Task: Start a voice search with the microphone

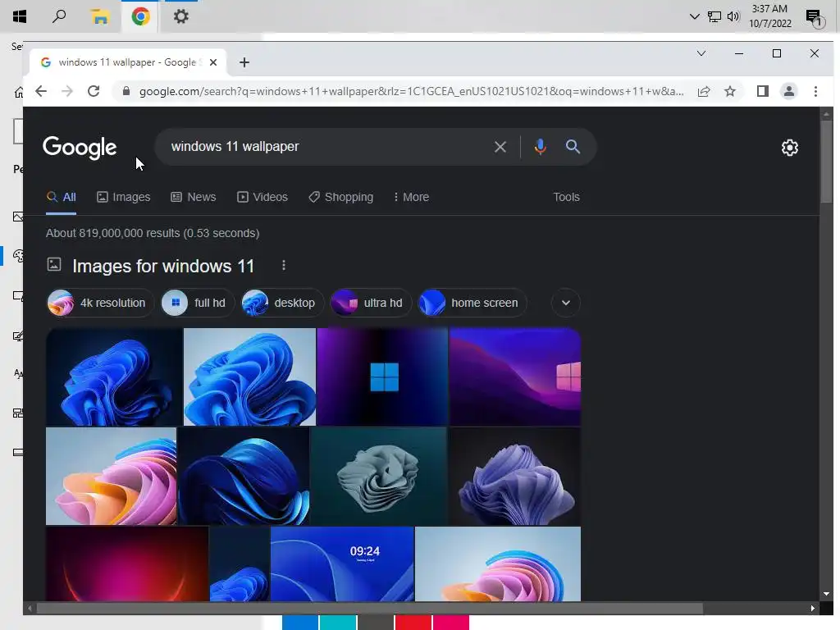Action: click(540, 147)
